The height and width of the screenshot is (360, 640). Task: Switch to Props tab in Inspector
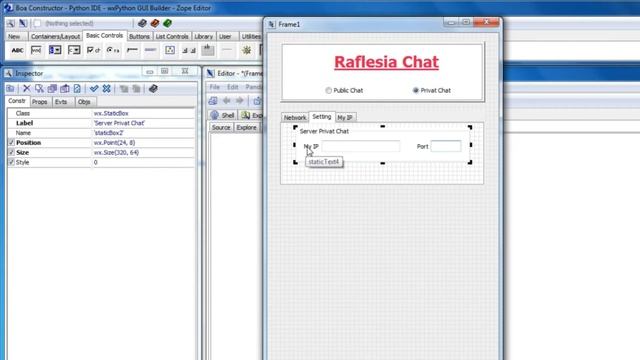tap(40, 102)
